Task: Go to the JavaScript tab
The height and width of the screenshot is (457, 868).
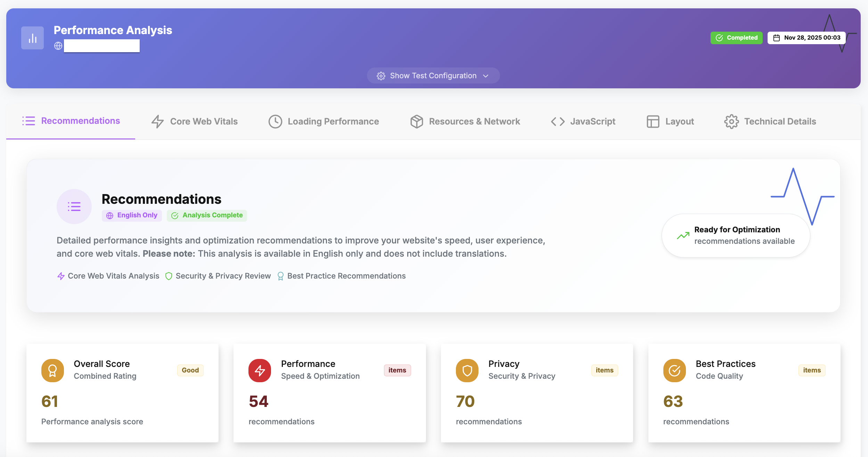Action: point(583,121)
